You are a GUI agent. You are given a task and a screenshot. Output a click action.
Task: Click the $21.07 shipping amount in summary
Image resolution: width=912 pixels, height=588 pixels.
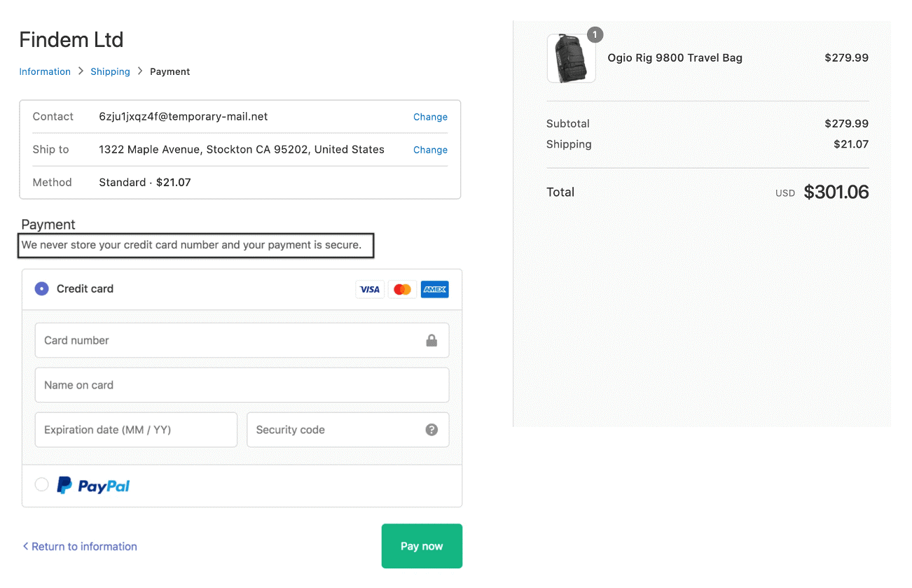point(851,144)
